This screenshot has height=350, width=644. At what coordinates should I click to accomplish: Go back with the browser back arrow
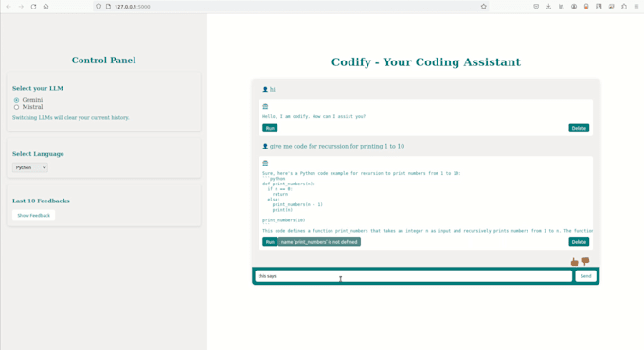click(x=9, y=7)
